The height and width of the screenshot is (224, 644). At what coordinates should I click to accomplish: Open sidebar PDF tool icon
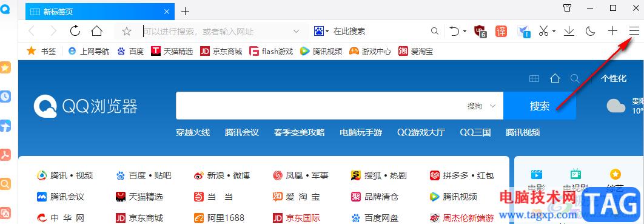tap(5, 155)
